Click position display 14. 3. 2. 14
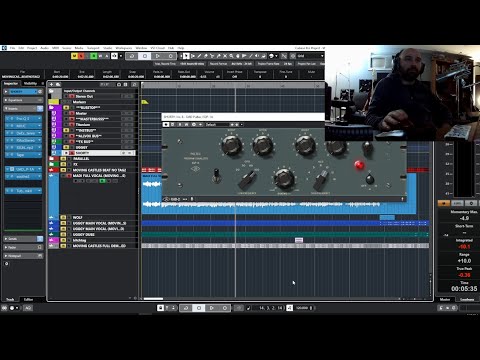Viewport: 480px width, 360px height. pyautogui.click(x=271, y=308)
